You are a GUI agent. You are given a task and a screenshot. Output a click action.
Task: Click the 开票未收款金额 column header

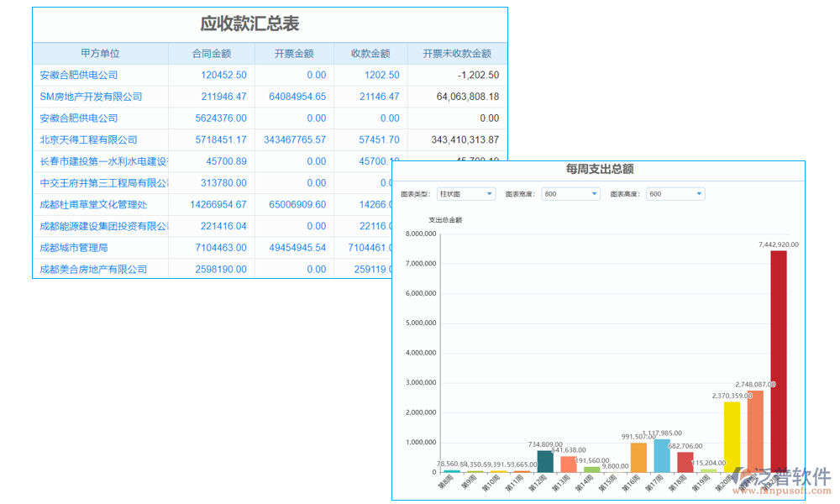pyautogui.click(x=457, y=53)
